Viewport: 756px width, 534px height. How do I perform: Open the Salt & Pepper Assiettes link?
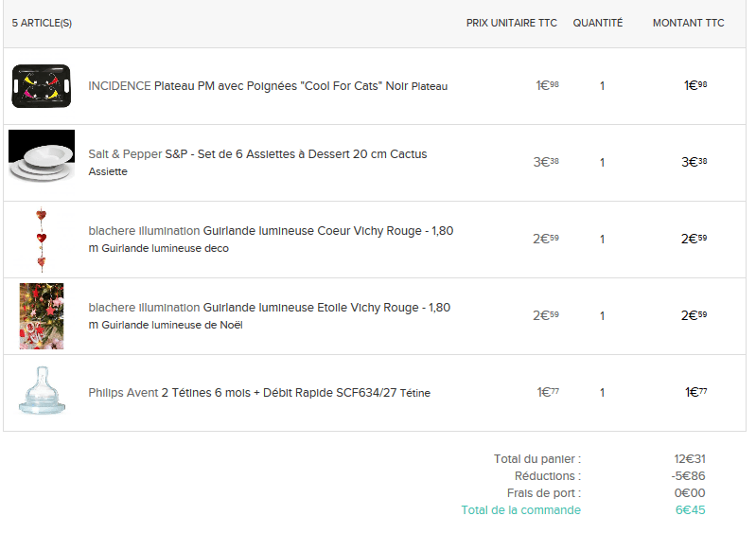257,154
